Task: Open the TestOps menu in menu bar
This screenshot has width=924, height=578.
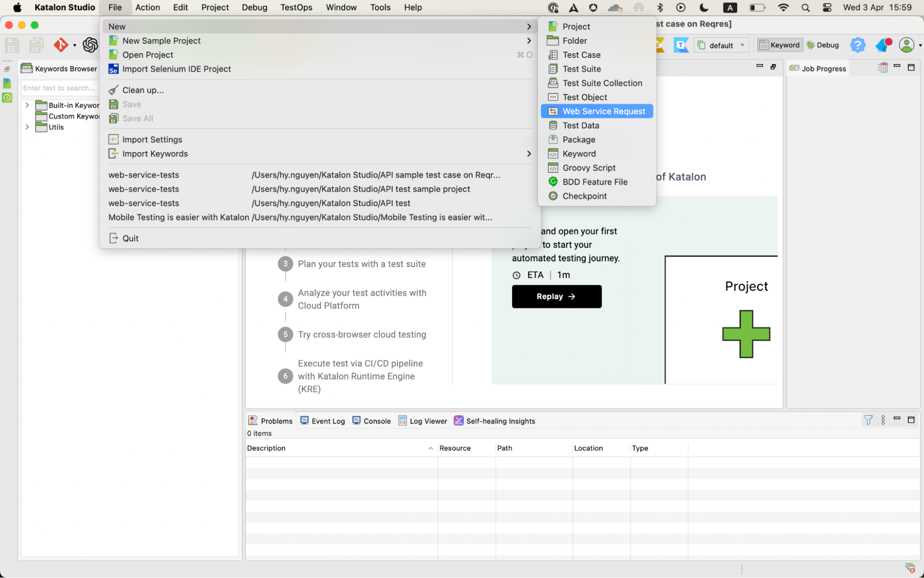Action: coord(296,7)
